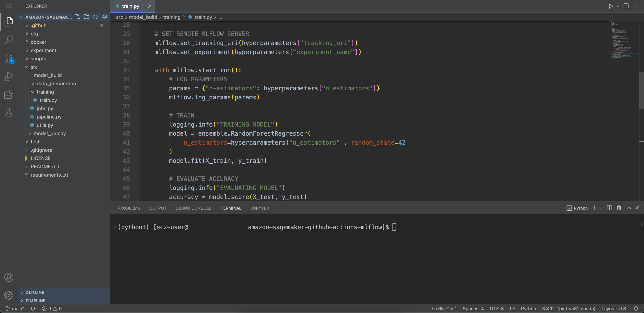The image size is (644, 313).
Task: Split the editor to the right
Action: [x=626, y=6]
